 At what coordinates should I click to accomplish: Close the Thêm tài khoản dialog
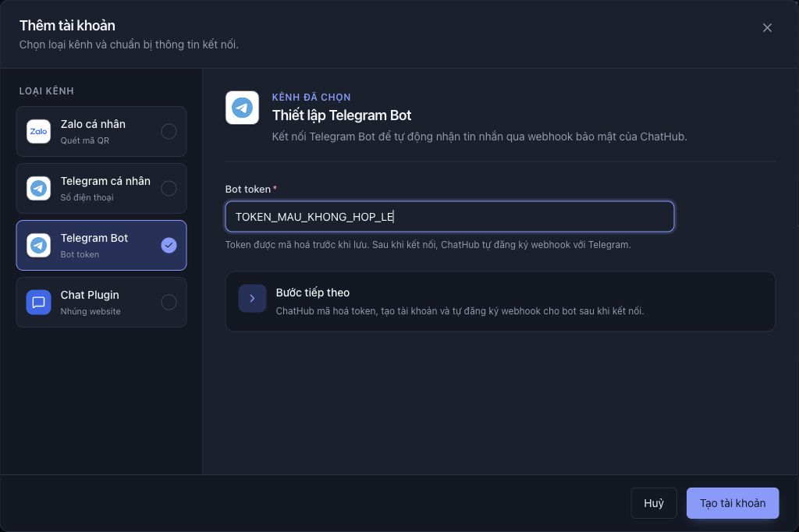(768, 28)
